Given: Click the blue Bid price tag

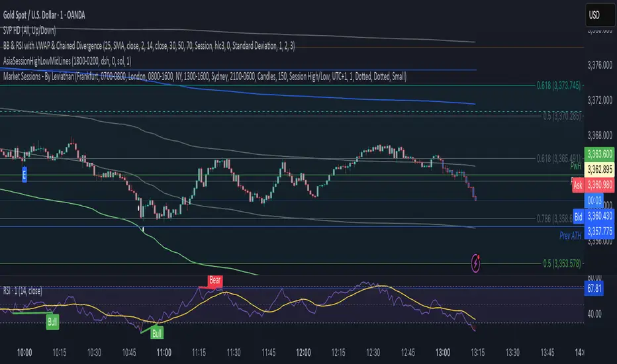Looking at the screenshot, I should 577,217.
